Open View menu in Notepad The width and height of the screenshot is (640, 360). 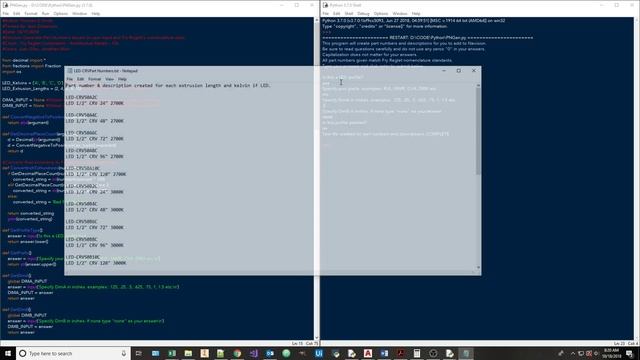(109, 79)
